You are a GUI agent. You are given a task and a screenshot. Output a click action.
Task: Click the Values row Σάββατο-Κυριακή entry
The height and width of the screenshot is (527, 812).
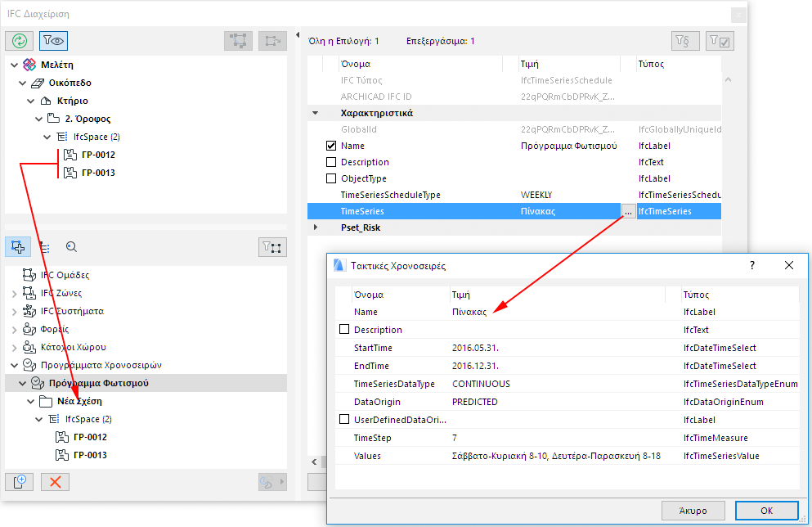click(556, 456)
